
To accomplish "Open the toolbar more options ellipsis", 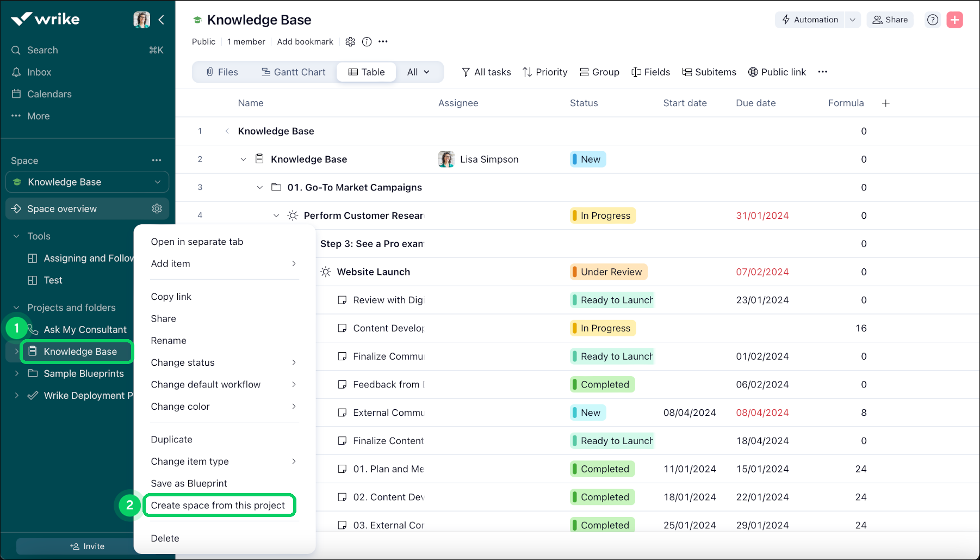I will click(x=822, y=72).
